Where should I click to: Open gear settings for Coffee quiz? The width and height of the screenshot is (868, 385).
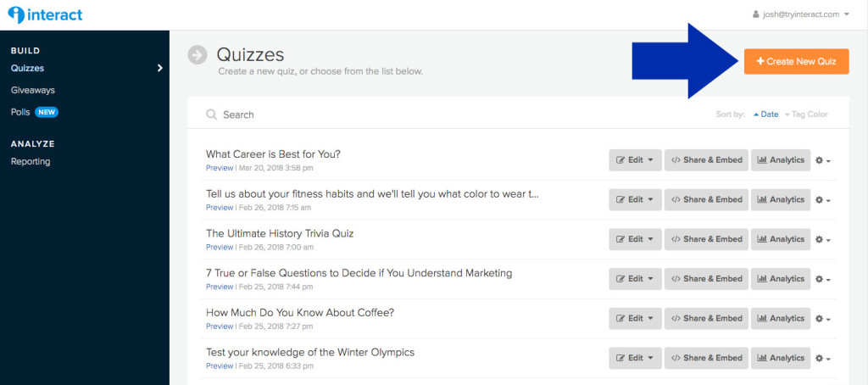pos(823,319)
